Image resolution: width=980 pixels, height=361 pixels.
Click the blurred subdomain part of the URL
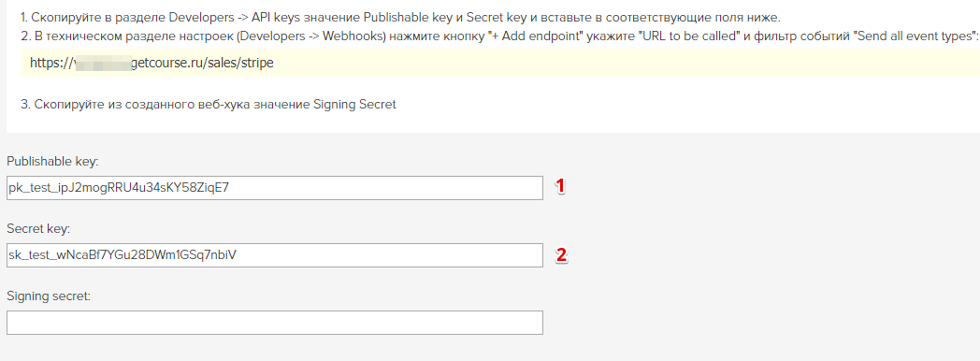click(103, 63)
